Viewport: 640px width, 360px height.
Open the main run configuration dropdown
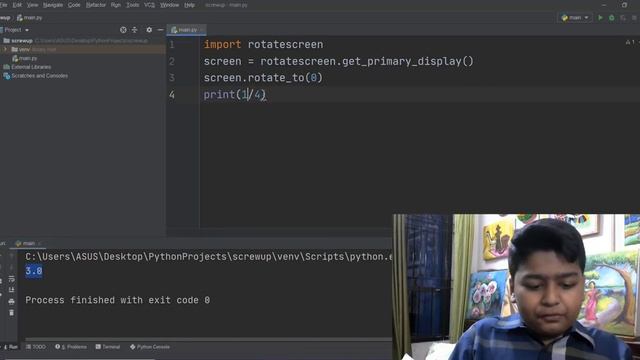click(575, 18)
